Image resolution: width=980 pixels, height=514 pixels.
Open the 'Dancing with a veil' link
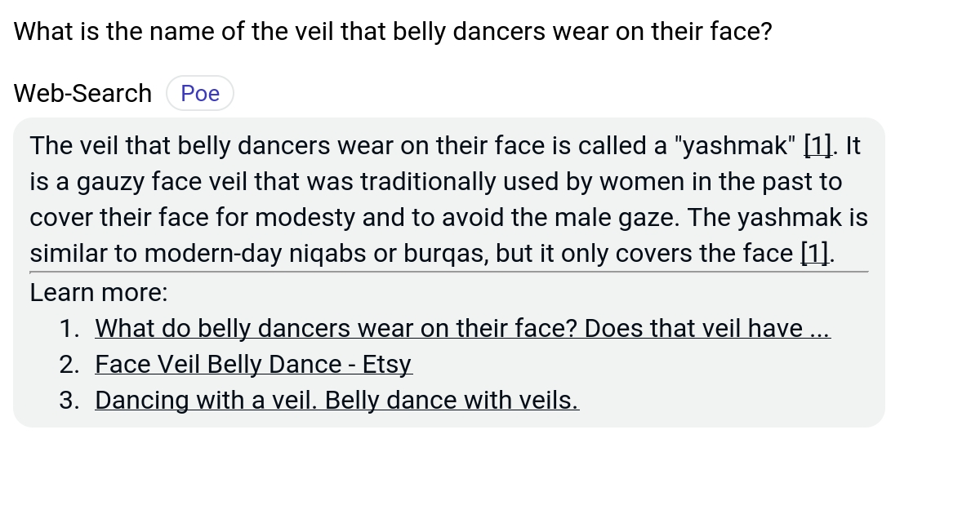click(336, 400)
